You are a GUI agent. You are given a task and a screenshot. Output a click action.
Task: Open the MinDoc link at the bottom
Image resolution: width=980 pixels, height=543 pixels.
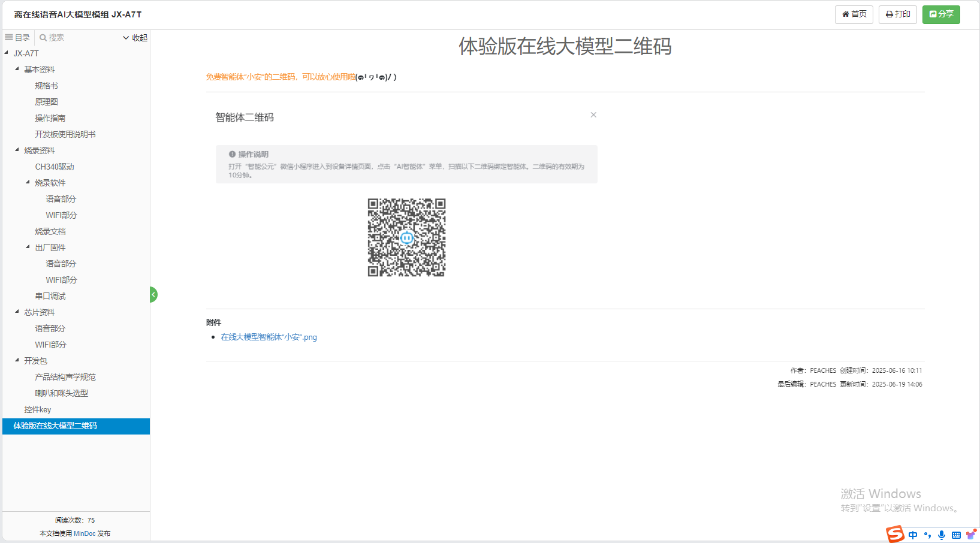pos(85,533)
